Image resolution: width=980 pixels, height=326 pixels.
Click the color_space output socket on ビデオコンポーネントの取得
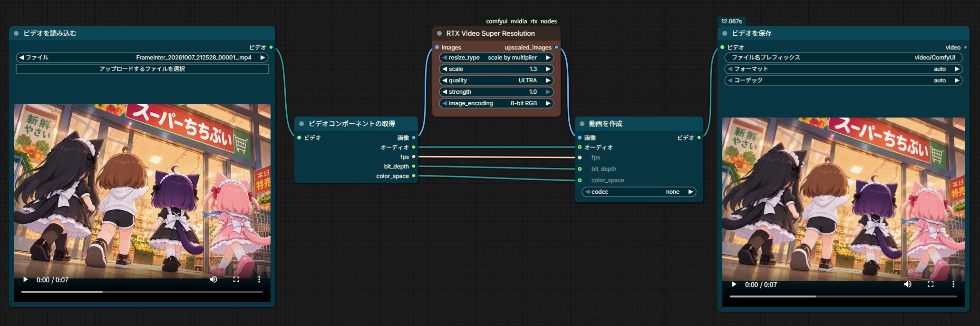click(x=414, y=176)
